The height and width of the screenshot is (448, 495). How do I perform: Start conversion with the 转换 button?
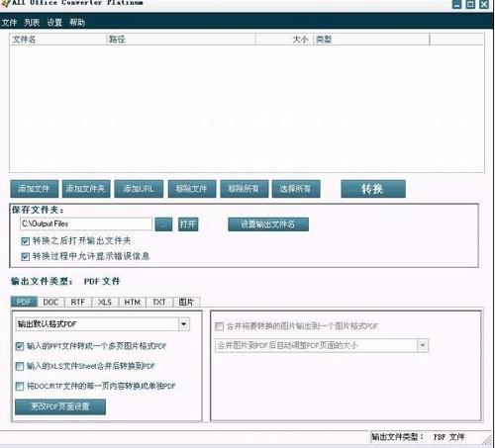point(373,189)
